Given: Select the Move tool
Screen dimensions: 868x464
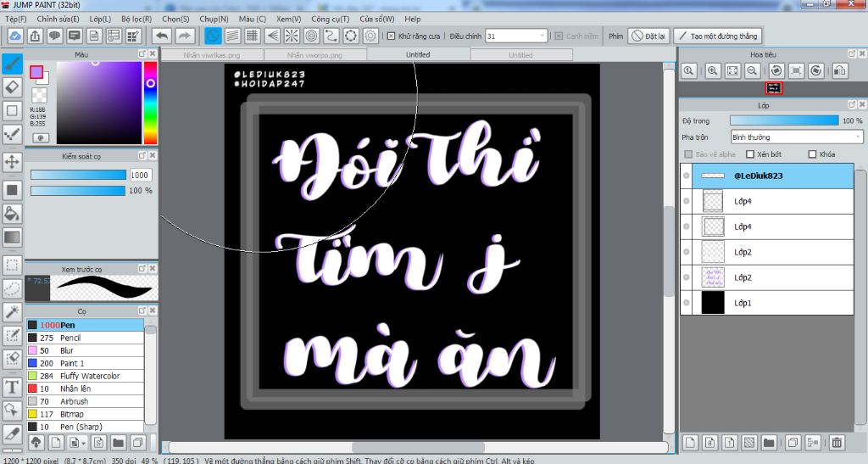Looking at the screenshot, I should pyautogui.click(x=12, y=162).
